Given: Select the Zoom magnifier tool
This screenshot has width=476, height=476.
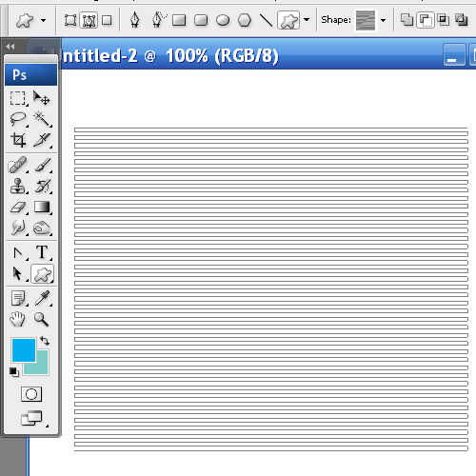Looking at the screenshot, I should pyautogui.click(x=42, y=319).
